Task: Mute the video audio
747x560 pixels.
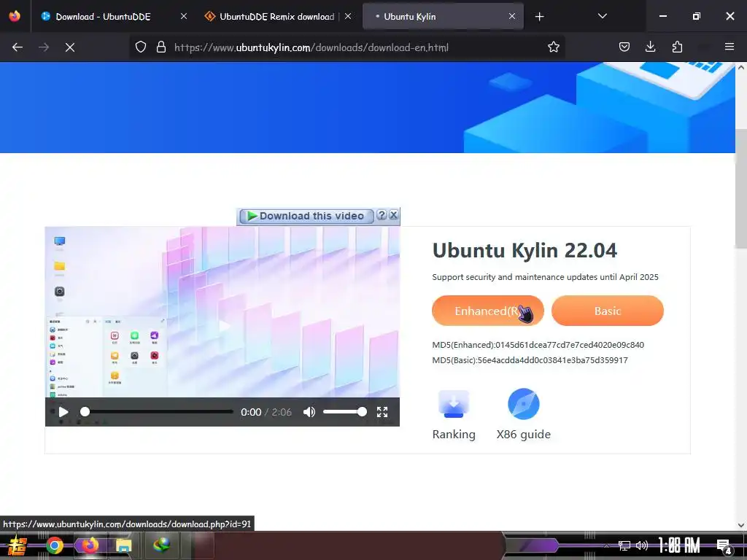Action: click(309, 412)
